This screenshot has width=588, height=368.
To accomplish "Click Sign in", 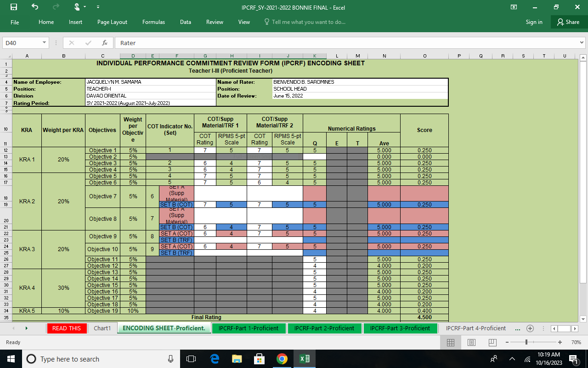I will (534, 22).
